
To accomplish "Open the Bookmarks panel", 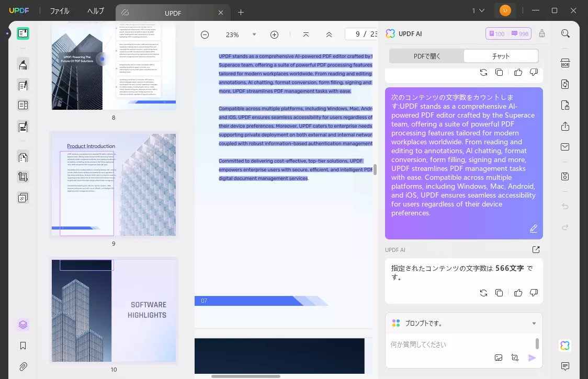I will coord(23,346).
